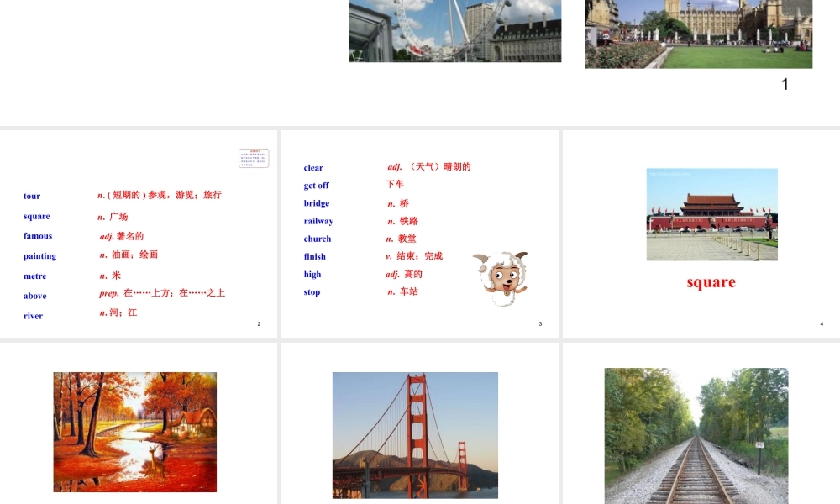Image resolution: width=840 pixels, height=504 pixels.
Task: Select the word painting on slide 2
Action: coord(39,255)
